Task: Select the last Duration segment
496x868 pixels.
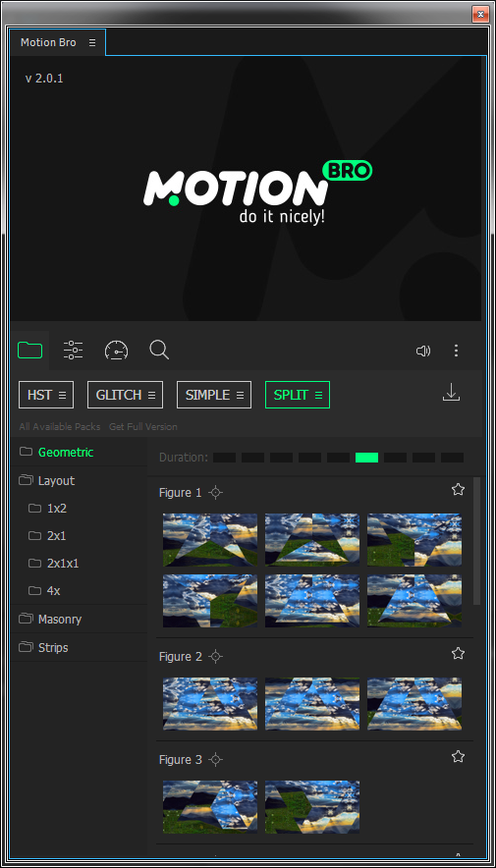Action: point(452,458)
